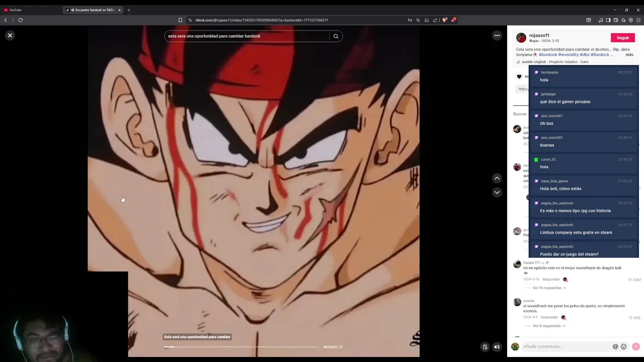Open the Brave Wallet icon
Image resolution: width=644 pixels, height=362 pixels.
(616, 20)
